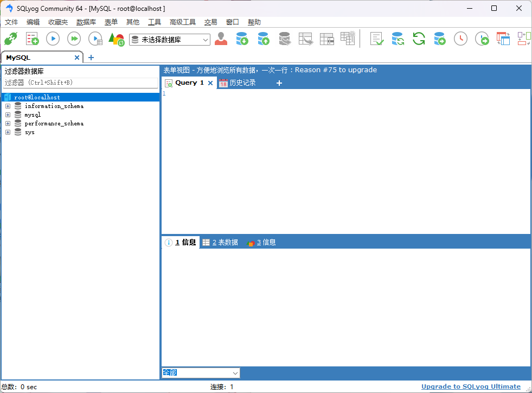Screen dimensions: 532x393
Task: Click the database filter input field
Action: [80, 83]
